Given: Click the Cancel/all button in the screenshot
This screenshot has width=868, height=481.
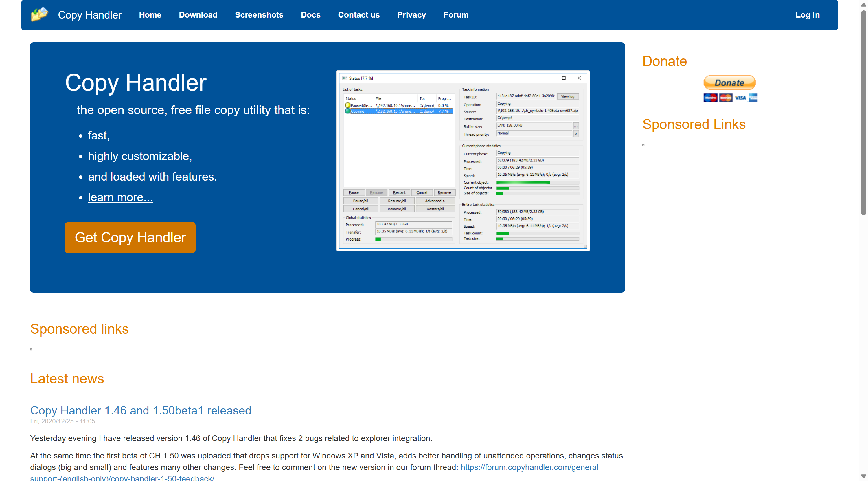Looking at the screenshot, I should [361, 209].
